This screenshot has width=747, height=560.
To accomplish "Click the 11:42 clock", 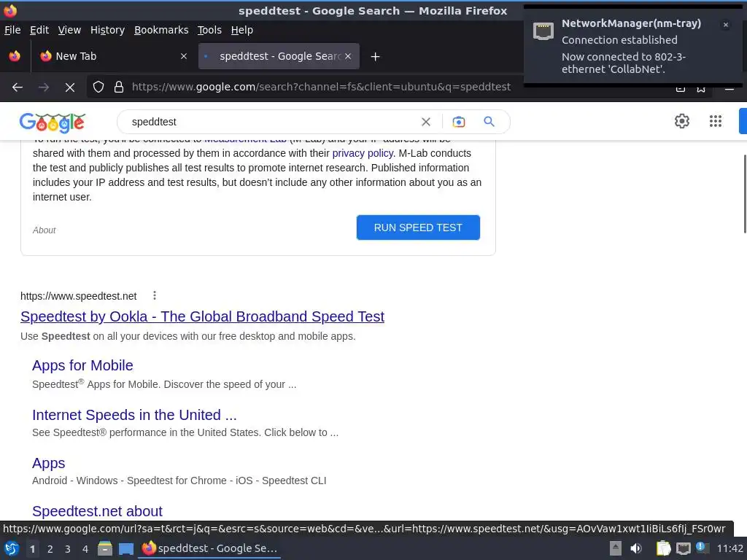I will (x=729, y=548).
